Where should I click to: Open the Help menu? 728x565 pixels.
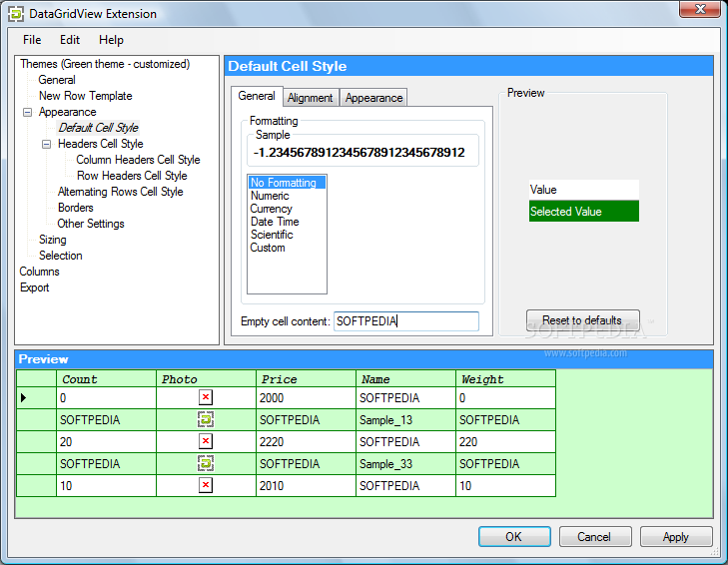(x=111, y=40)
